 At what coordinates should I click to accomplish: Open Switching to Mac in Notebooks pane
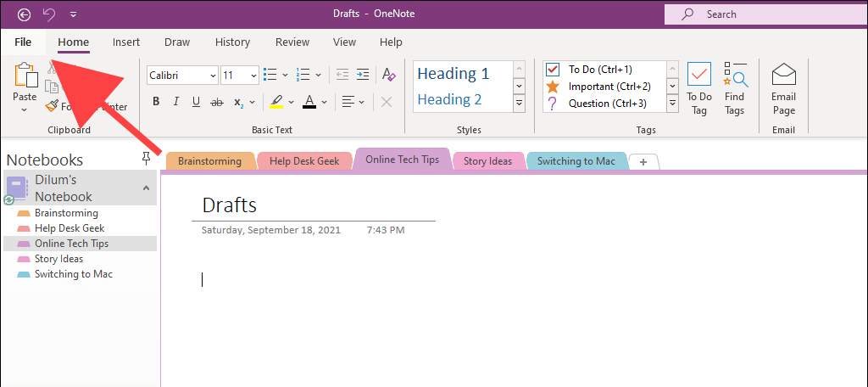pos(74,274)
